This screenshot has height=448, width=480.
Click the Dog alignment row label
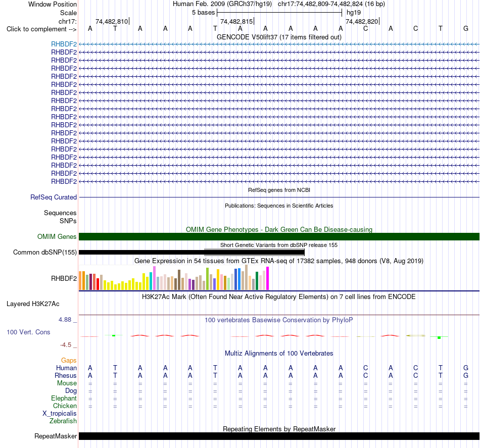71,391
